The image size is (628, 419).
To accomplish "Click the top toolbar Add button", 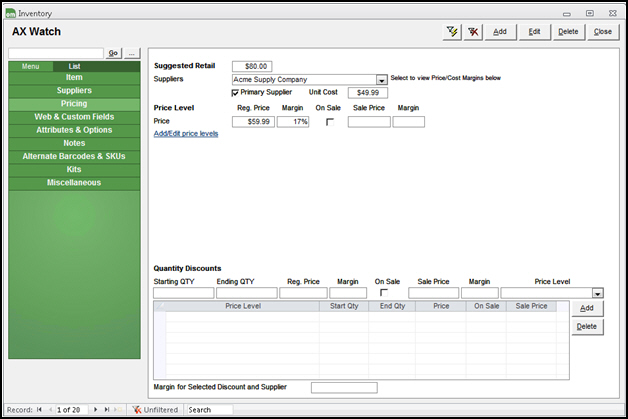I will tap(500, 32).
